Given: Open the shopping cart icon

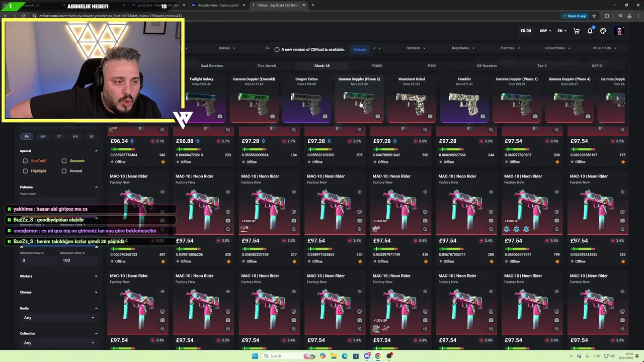Looking at the screenshot, I should pyautogui.click(x=577, y=31).
